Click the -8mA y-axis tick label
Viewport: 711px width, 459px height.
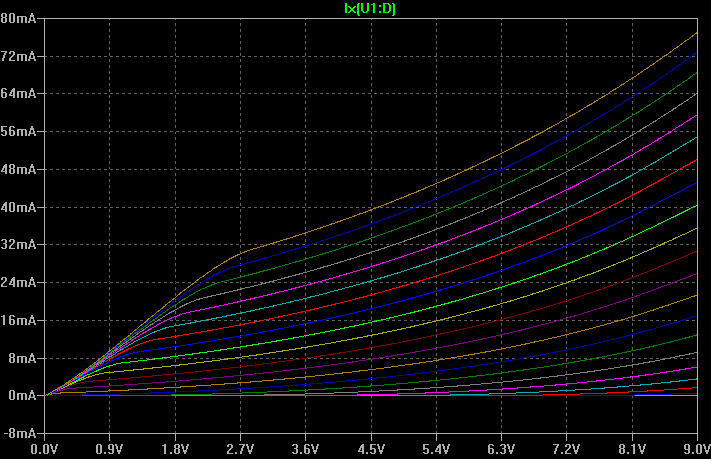point(20,434)
